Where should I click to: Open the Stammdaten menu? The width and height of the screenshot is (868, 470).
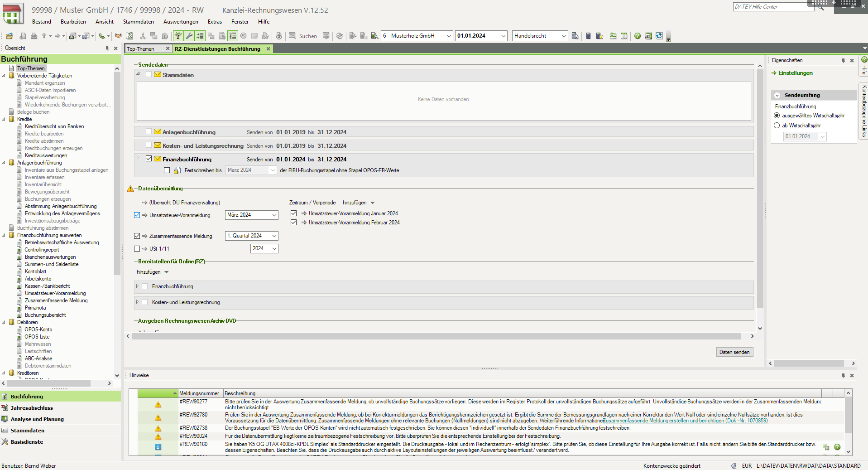point(138,22)
